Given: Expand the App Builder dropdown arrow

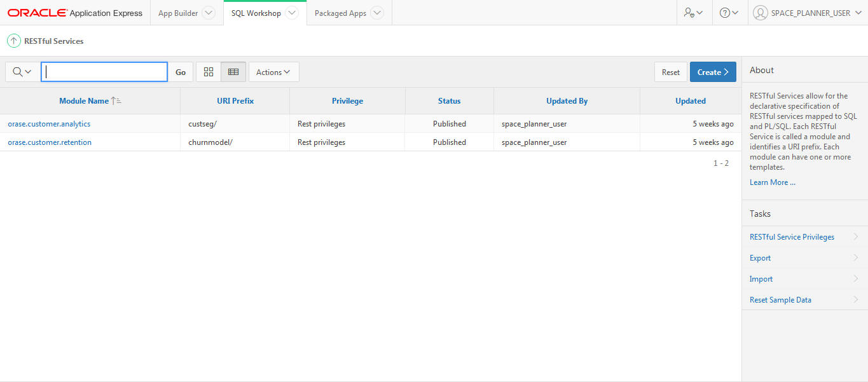Looking at the screenshot, I should pos(208,13).
